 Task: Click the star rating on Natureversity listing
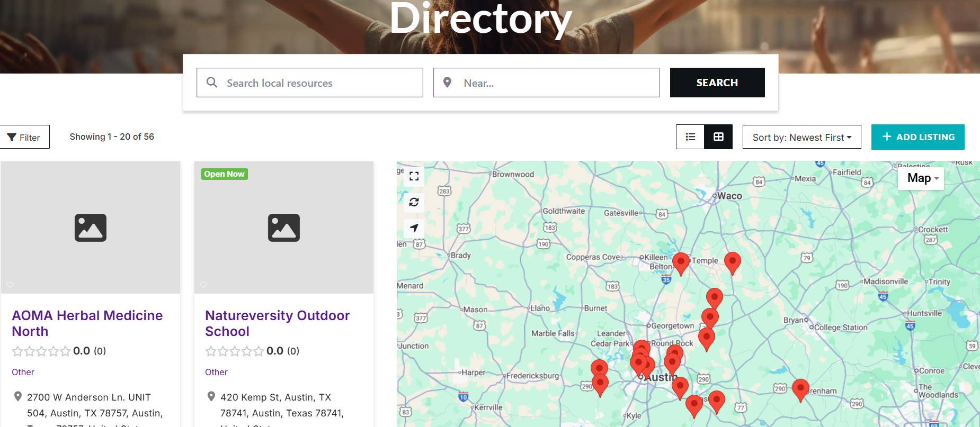pyautogui.click(x=234, y=351)
